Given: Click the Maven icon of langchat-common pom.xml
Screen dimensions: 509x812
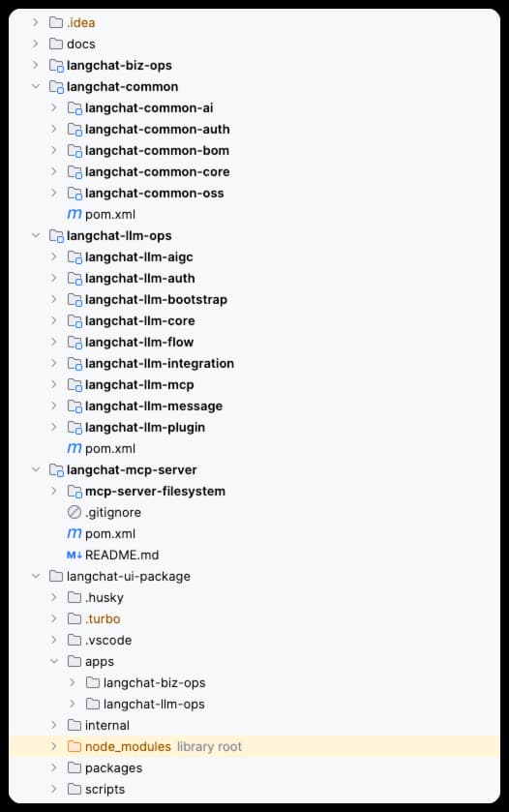Looking at the screenshot, I should coord(75,214).
